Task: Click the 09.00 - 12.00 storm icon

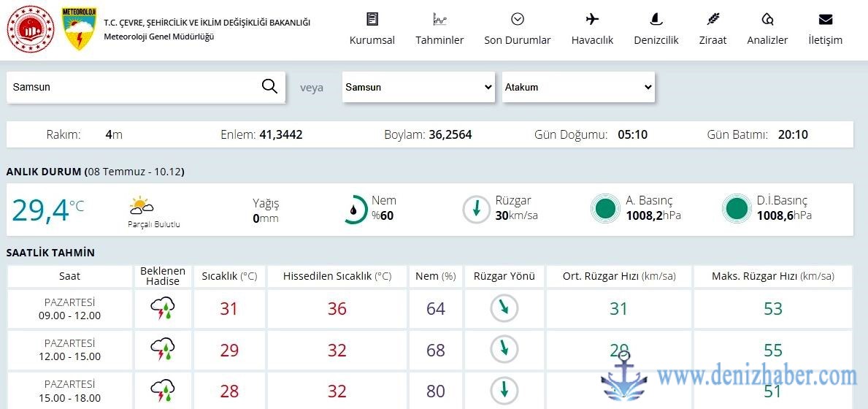Action: pos(162,309)
